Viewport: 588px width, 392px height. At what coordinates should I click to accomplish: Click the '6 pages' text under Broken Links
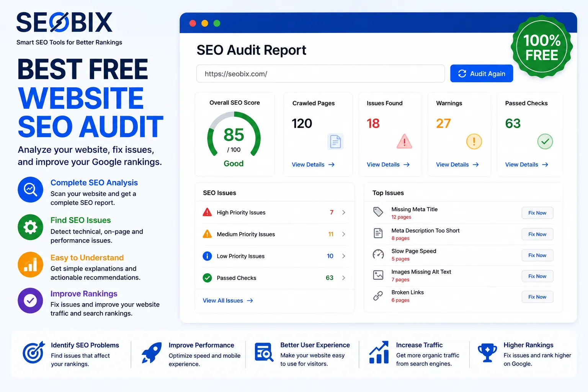click(400, 300)
